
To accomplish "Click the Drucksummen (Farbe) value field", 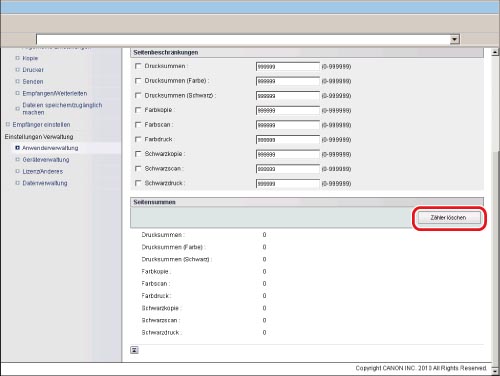I will [x=288, y=81].
